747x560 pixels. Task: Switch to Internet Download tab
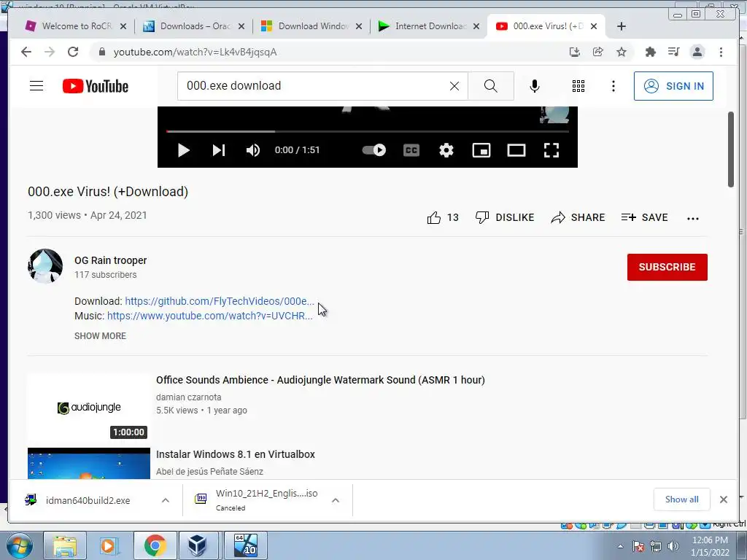point(429,26)
